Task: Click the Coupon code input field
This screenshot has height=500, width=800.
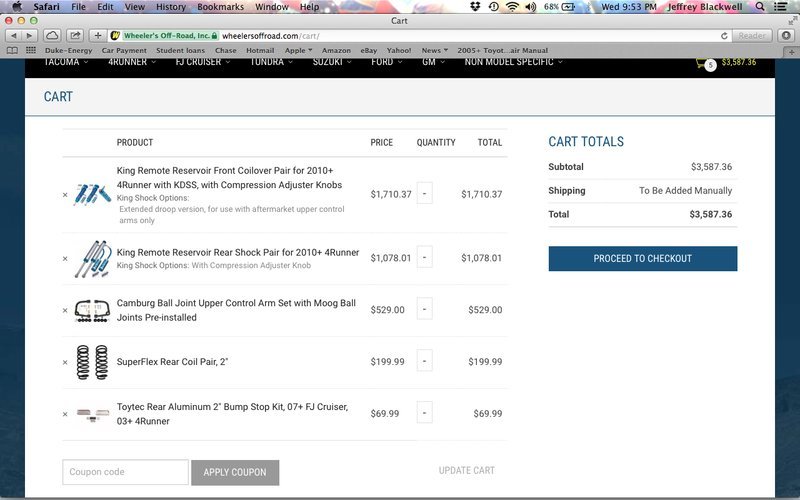Action: coord(126,472)
